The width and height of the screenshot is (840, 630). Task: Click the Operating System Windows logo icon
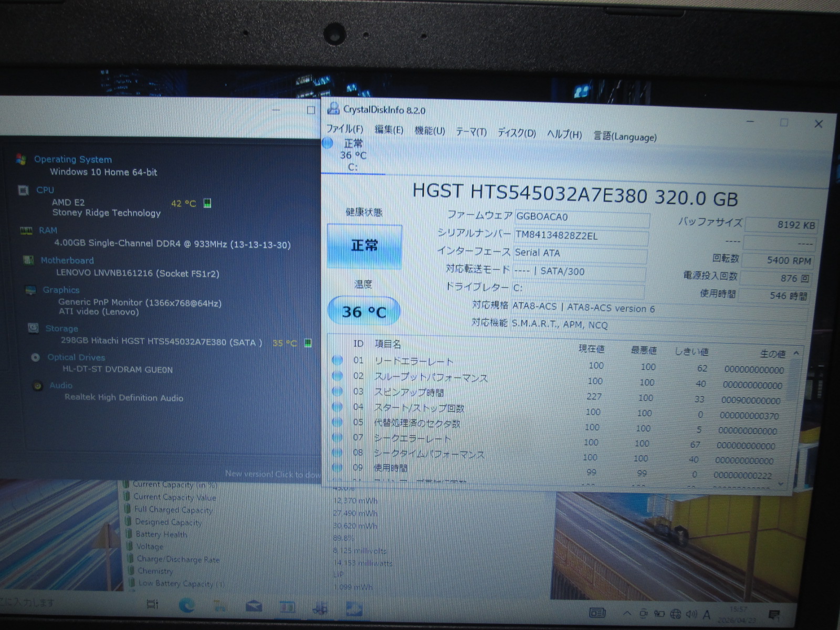(x=21, y=160)
